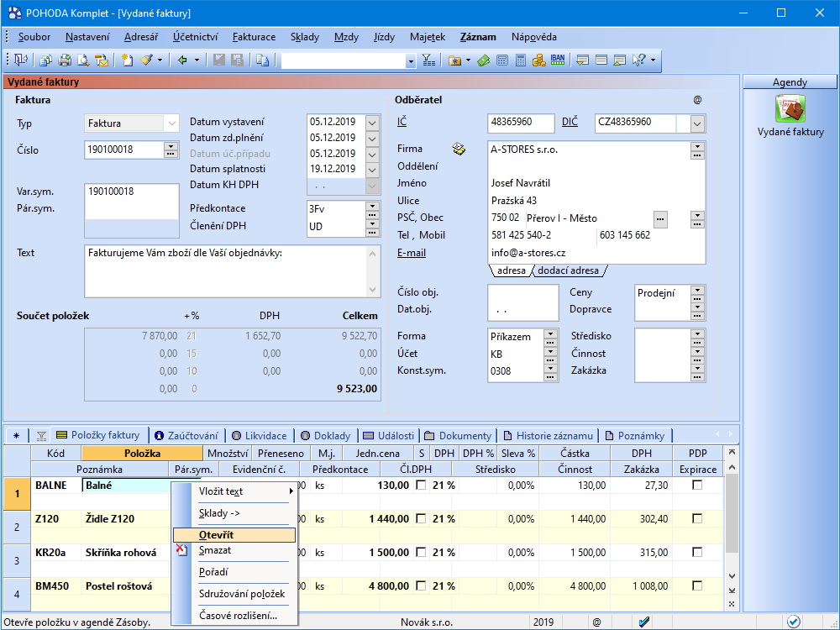Click the what's-this help cursor icon
The image size is (840, 630).
click(x=638, y=60)
